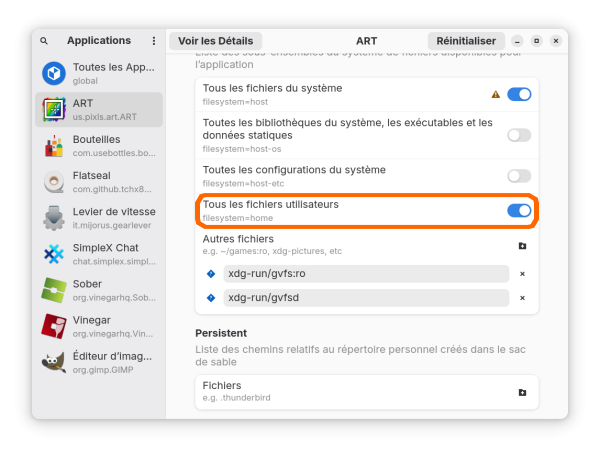Image resolution: width=600 pixels, height=454 pixels.
Task: Choose Éditeur d'images GIMP entry
Action: tap(99, 362)
